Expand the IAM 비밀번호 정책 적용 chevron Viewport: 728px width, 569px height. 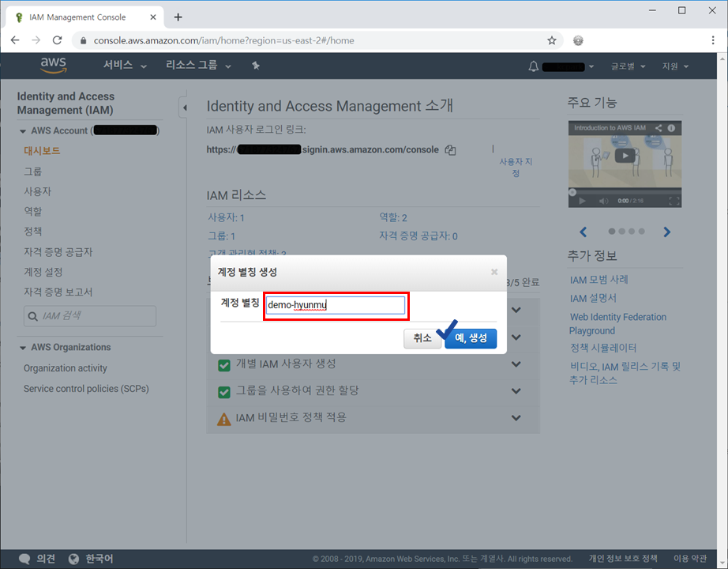click(x=516, y=418)
